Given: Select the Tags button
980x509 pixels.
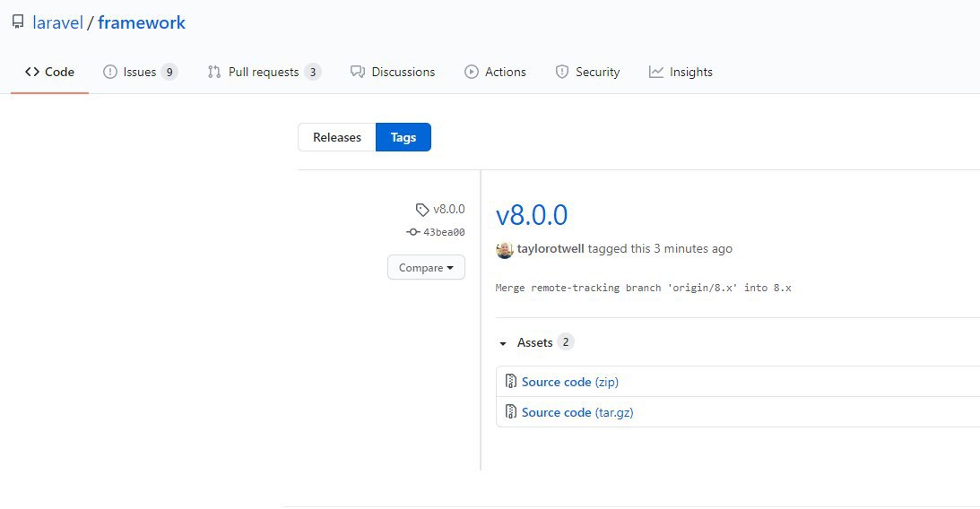Looking at the screenshot, I should (x=403, y=137).
